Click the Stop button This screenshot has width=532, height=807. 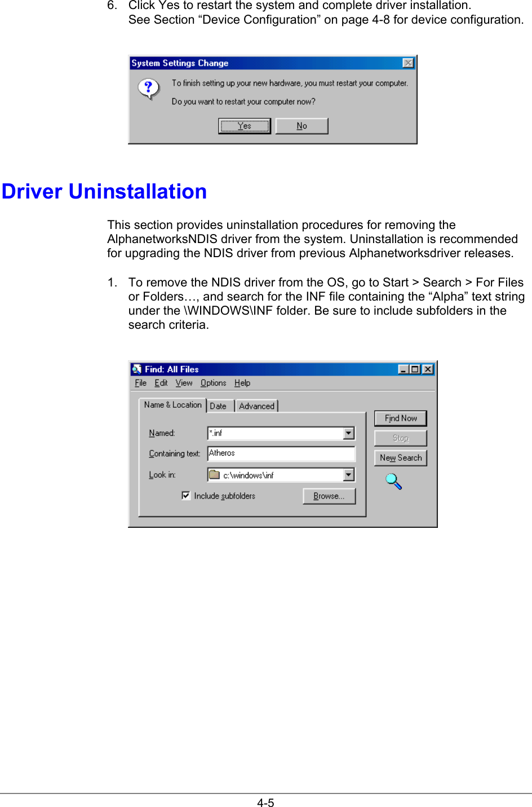coord(401,438)
